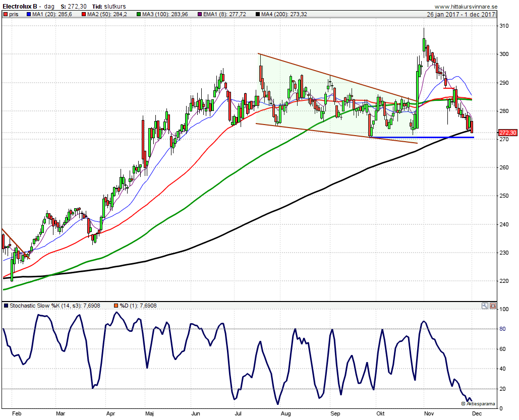
Task: Select the Apr marker on time axis
Action: tap(110, 414)
